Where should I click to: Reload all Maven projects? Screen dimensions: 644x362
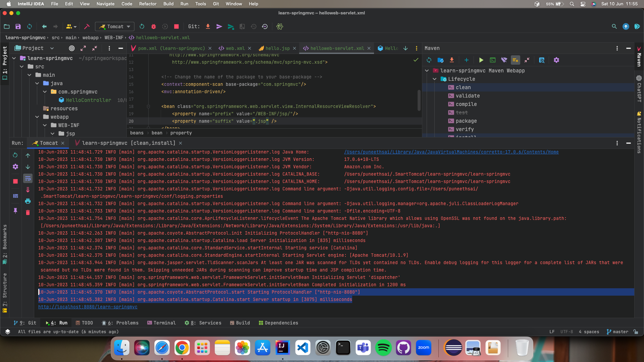[429, 60]
